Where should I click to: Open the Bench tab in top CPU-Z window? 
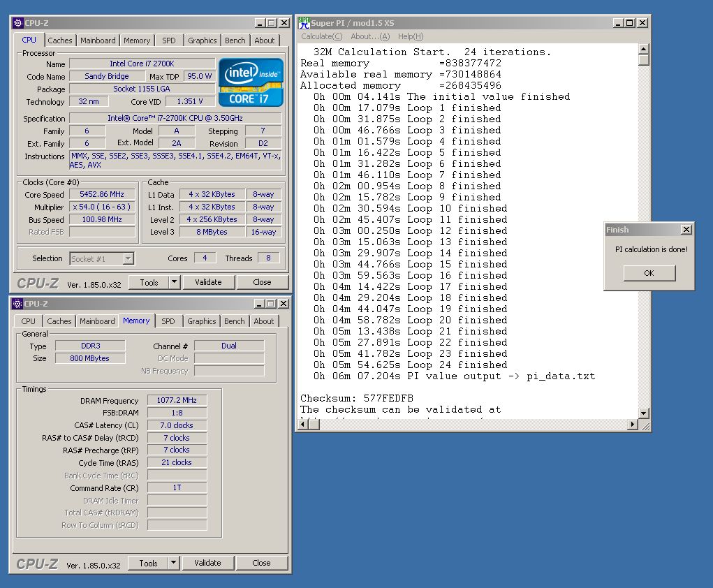[x=235, y=41]
